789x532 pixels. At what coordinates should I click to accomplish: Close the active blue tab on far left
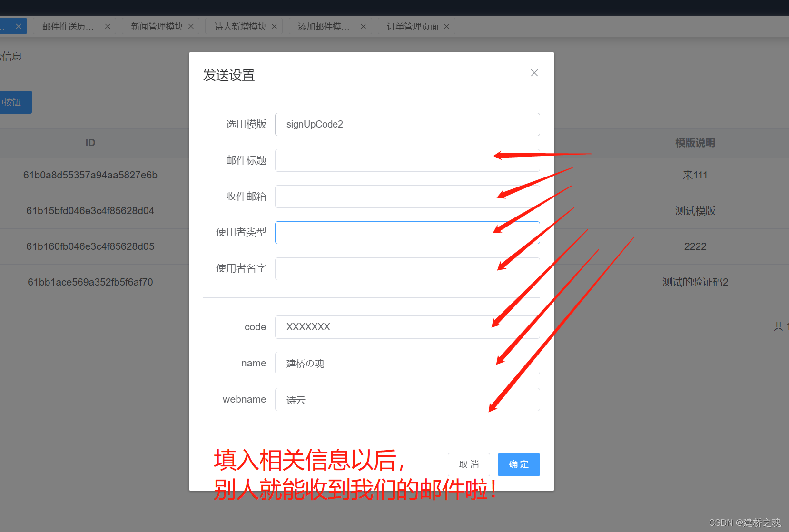click(19, 27)
